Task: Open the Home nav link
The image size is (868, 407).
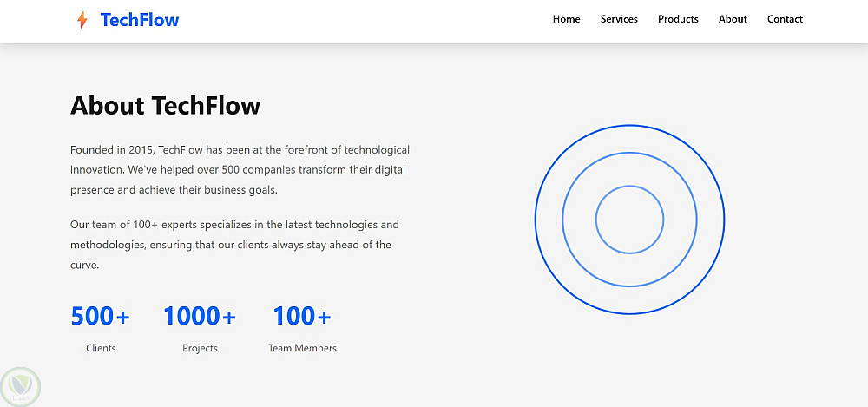Action: tap(566, 19)
